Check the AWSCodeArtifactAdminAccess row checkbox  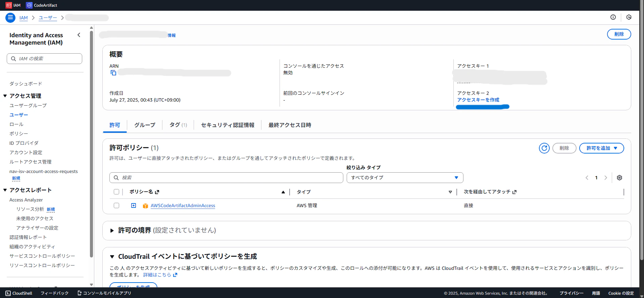coord(116,205)
